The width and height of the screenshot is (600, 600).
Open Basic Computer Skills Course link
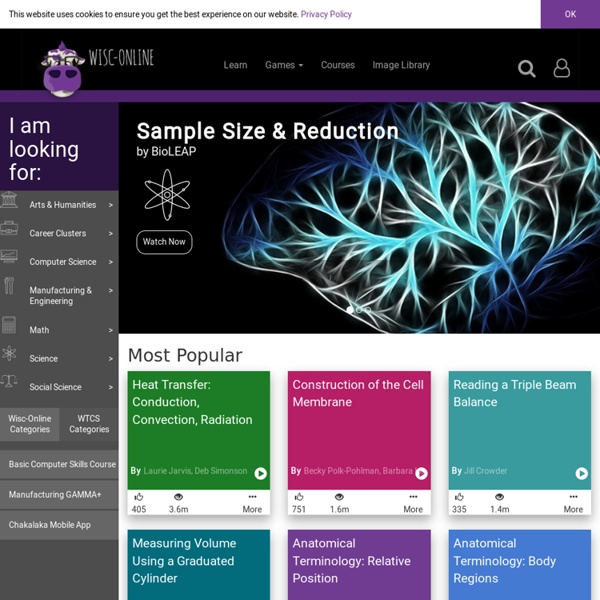click(x=59, y=464)
